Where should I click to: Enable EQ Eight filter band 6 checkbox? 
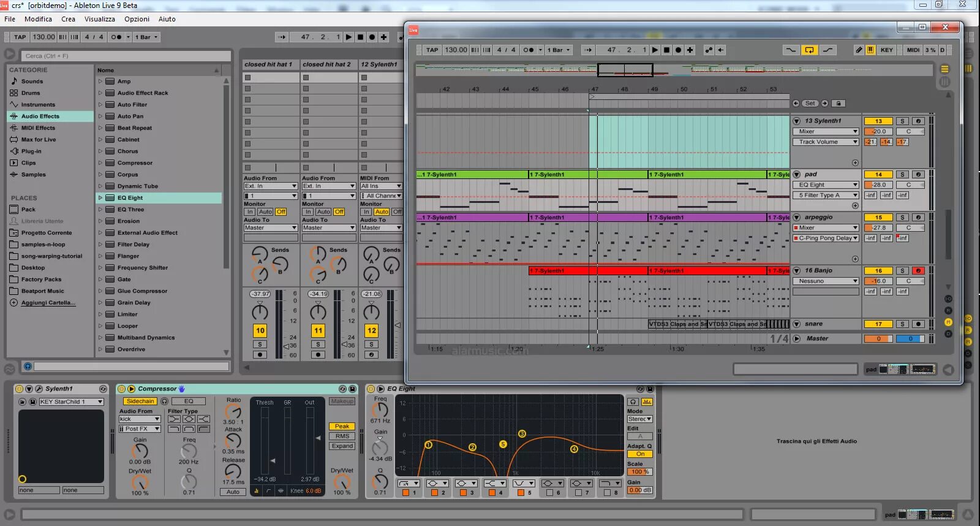(x=549, y=492)
